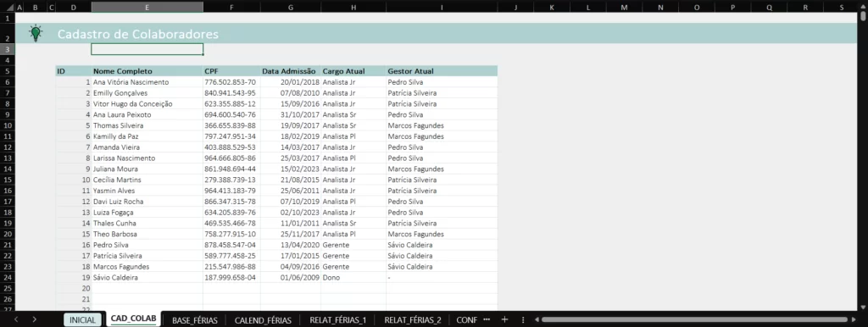Image resolution: width=868 pixels, height=327 pixels.
Task: Select column M header
Action: tap(625, 7)
